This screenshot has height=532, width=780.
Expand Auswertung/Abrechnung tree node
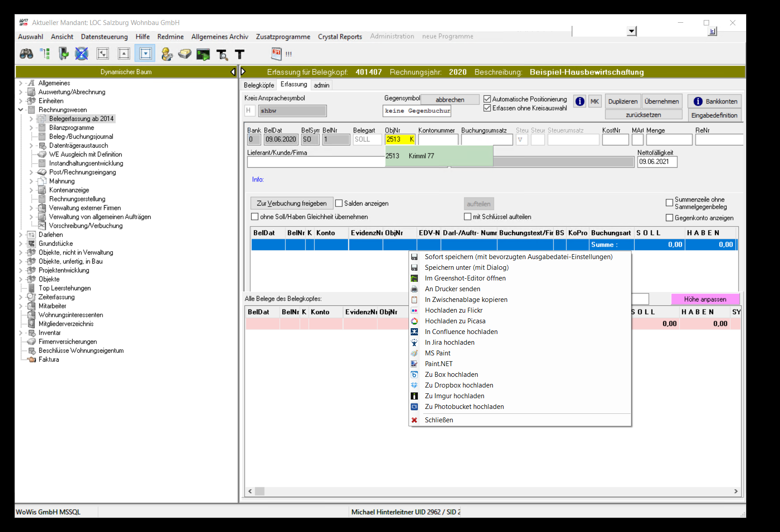tap(21, 92)
